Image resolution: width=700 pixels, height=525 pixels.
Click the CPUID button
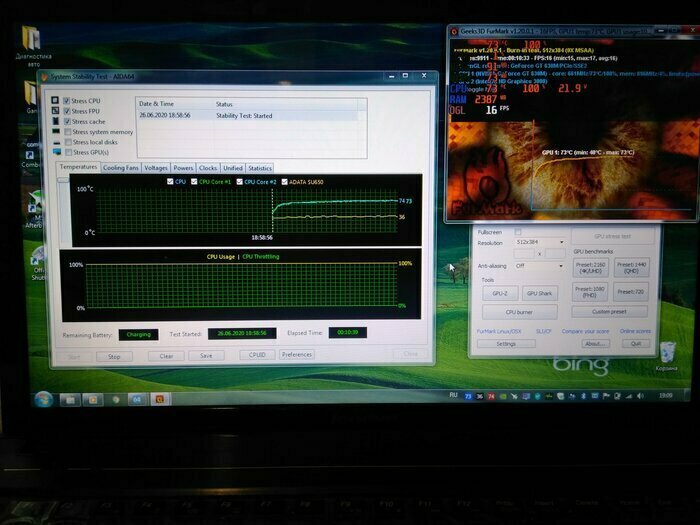click(257, 354)
